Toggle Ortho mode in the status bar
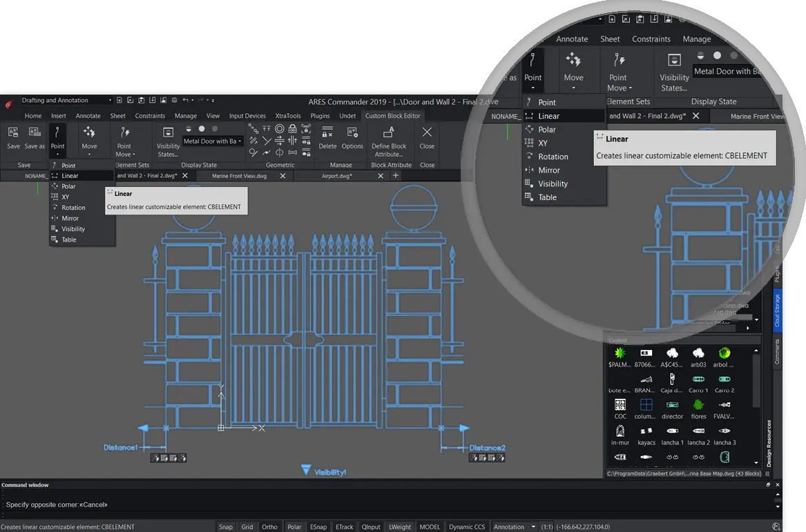The height and width of the screenshot is (532, 806). click(x=269, y=527)
